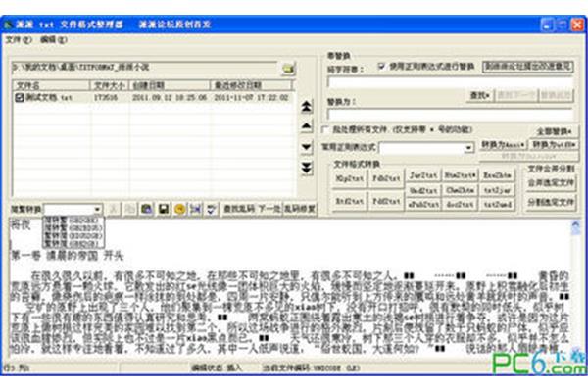
Task: Click the bordered button right of regex checkbox
Action: pyautogui.click(x=528, y=67)
